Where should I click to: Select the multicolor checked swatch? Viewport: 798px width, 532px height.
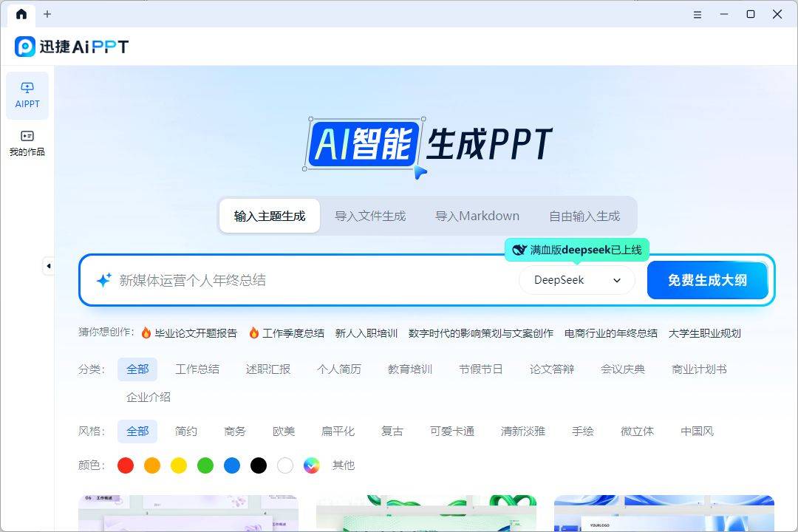coord(312,465)
